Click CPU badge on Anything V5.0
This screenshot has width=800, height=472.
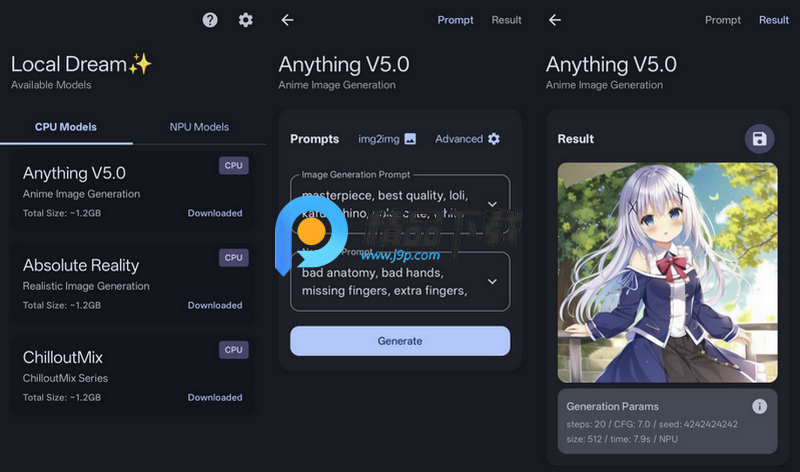(234, 165)
